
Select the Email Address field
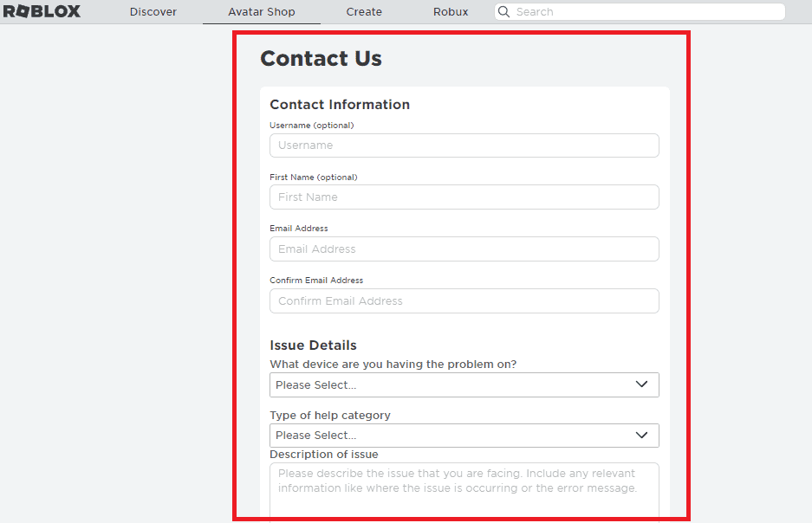(x=464, y=249)
